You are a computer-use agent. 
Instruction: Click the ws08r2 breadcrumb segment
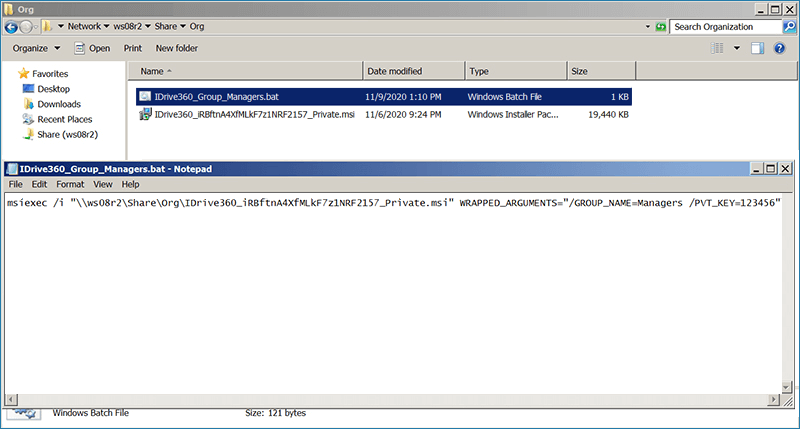[128, 27]
